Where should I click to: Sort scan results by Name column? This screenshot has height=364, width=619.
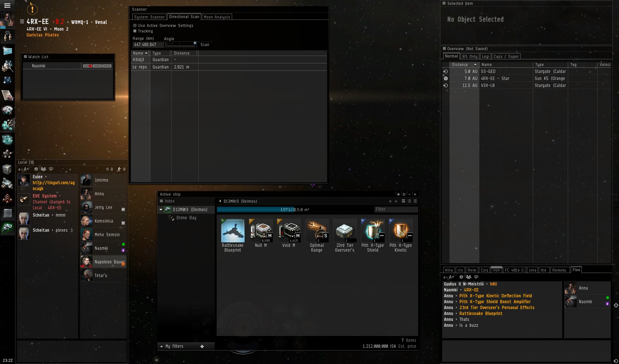pyautogui.click(x=140, y=53)
